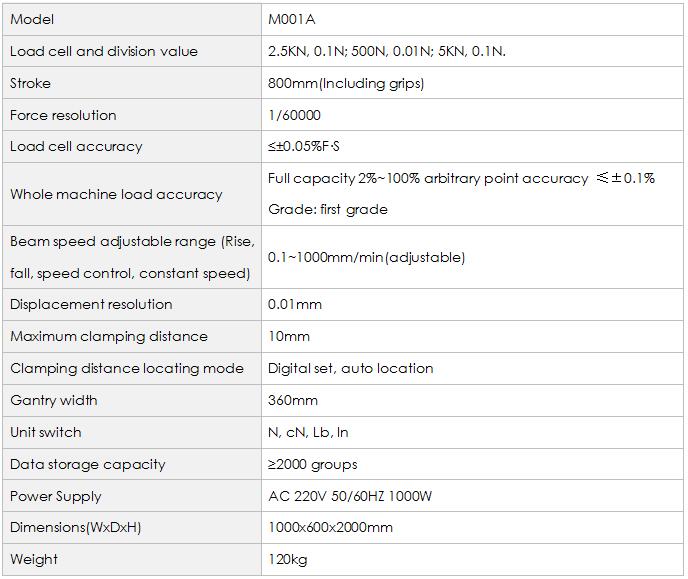Select the M001A model value

(x=292, y=19)
